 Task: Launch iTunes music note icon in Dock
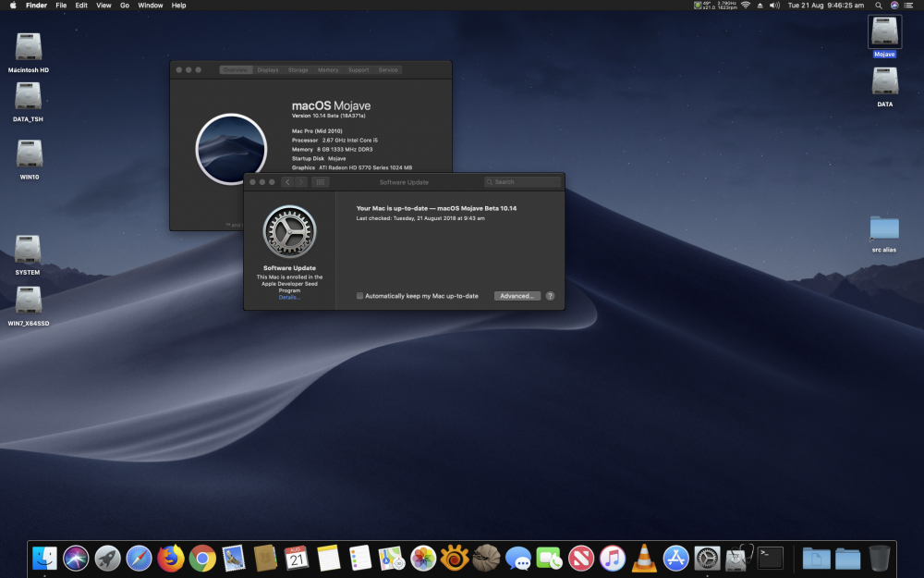(x=613, y=558)
